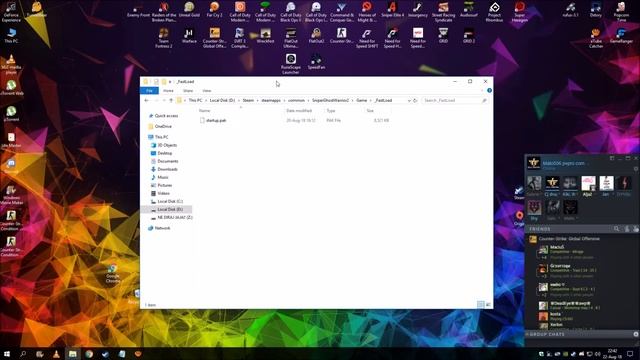Click the Explorer help question mark icon
Image resolution: width=640 pixels, height=360 pixels.
[x=489, y=90]
